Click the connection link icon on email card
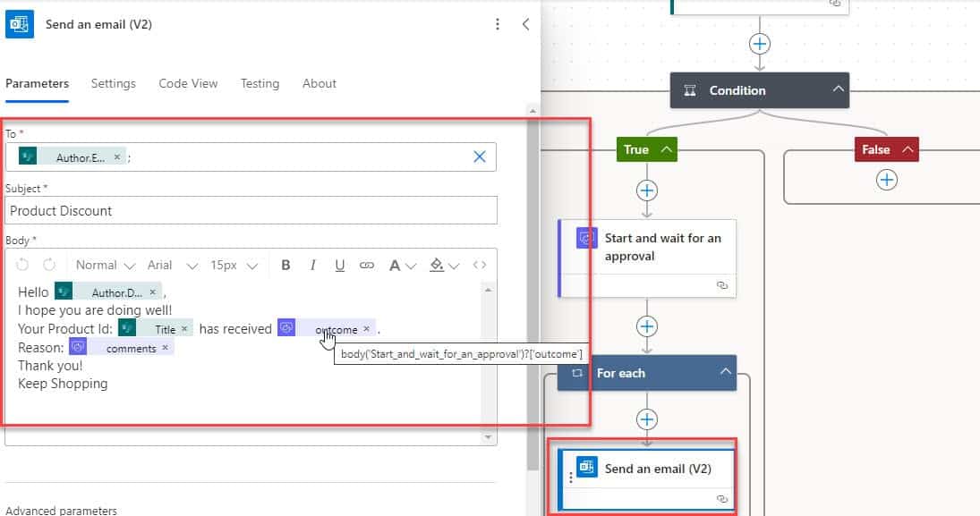Viewport: 980px width, 516px height. pyautogui.click(x=722, y=499)
